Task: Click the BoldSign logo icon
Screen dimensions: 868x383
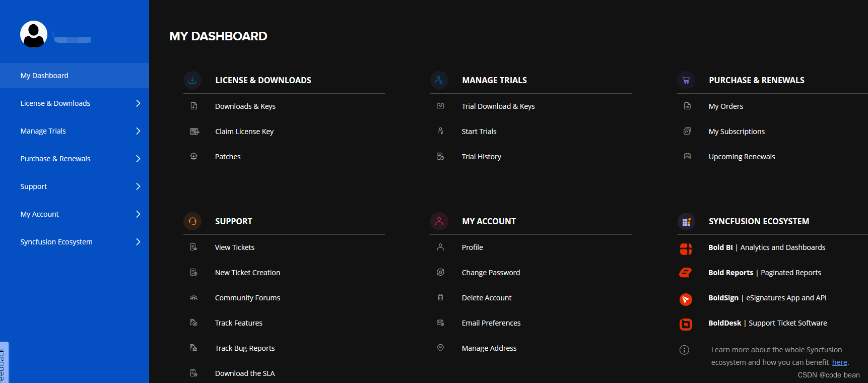Action: 686,299
